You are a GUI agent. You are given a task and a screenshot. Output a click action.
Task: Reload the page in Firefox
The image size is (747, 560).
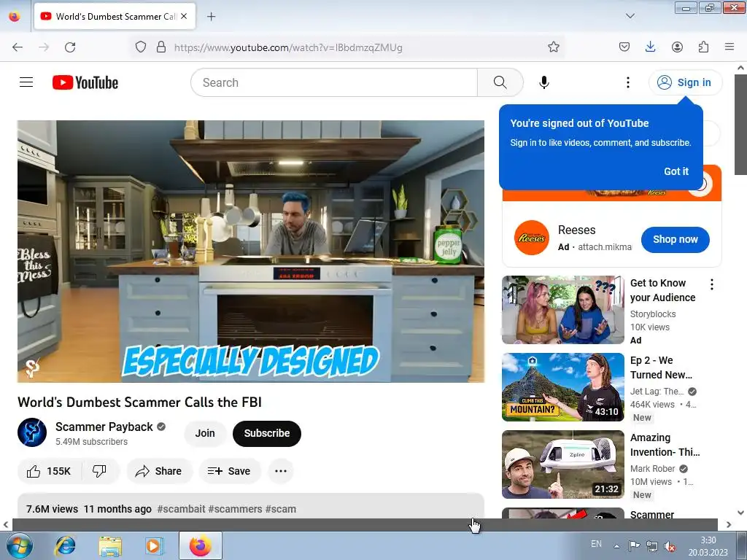click(70, 47)
